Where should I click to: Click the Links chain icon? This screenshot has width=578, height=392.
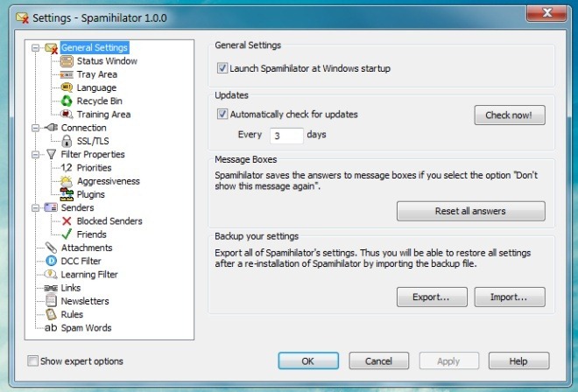52,288
